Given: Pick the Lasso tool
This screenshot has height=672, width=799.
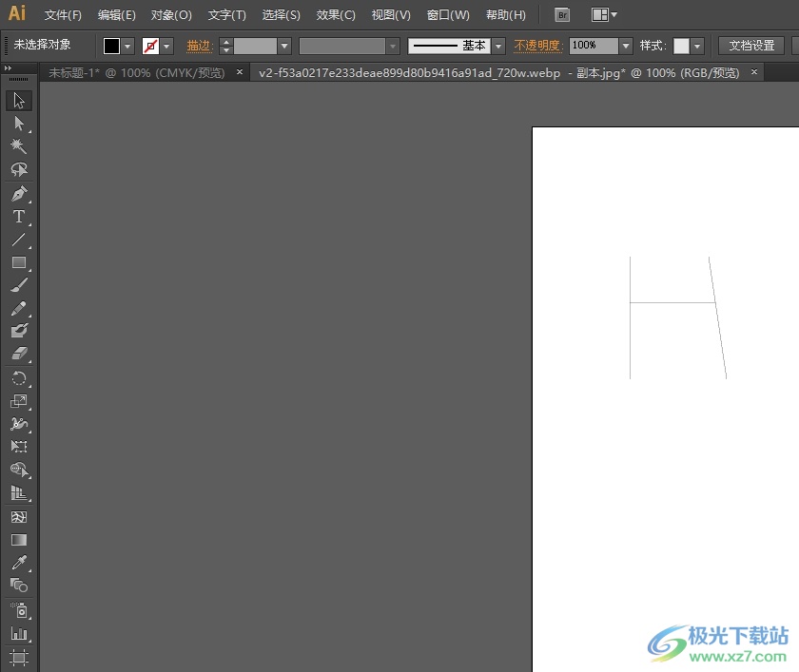Looking at the screenshot, I should point(19,169).
